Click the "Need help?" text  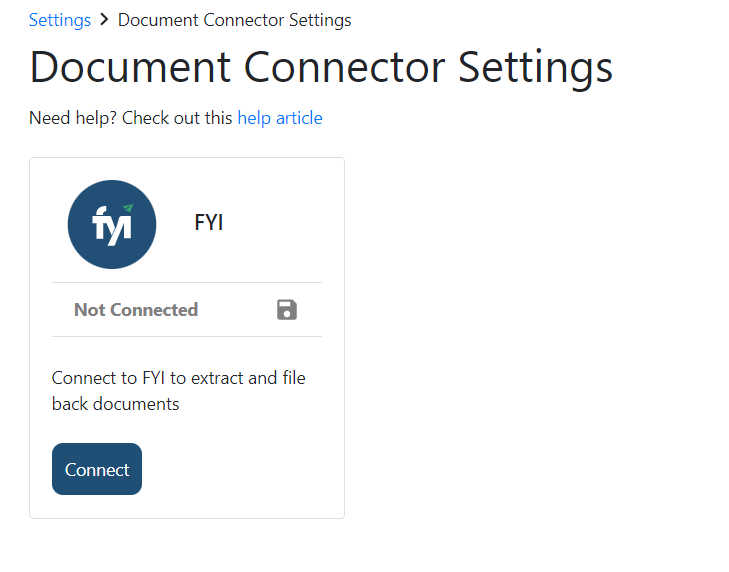(x=73, y=118)
